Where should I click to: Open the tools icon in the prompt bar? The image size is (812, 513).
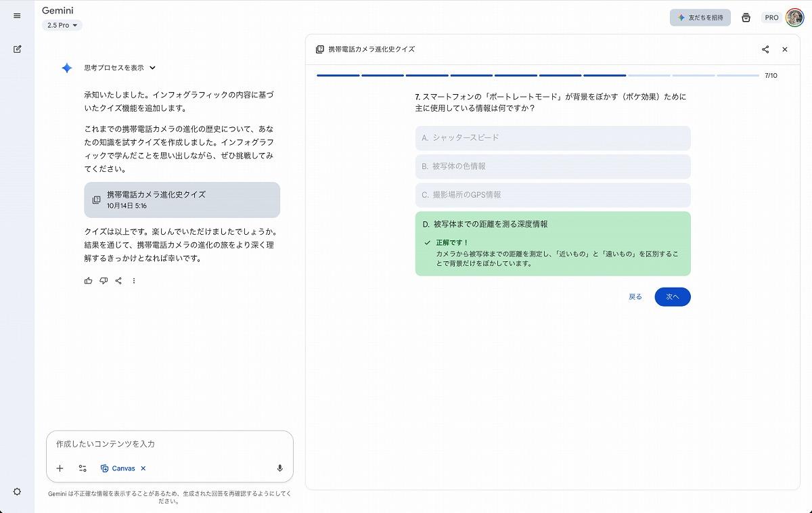[83, 468]
